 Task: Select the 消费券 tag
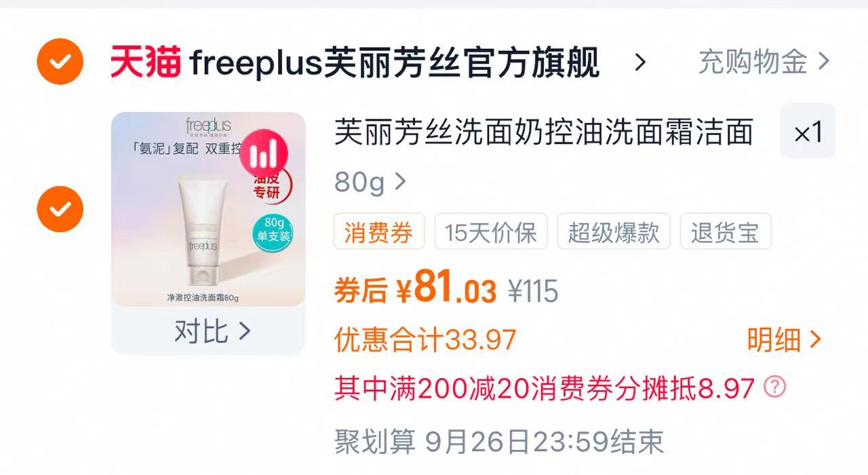pyautogui.click(x=379, y=232)
